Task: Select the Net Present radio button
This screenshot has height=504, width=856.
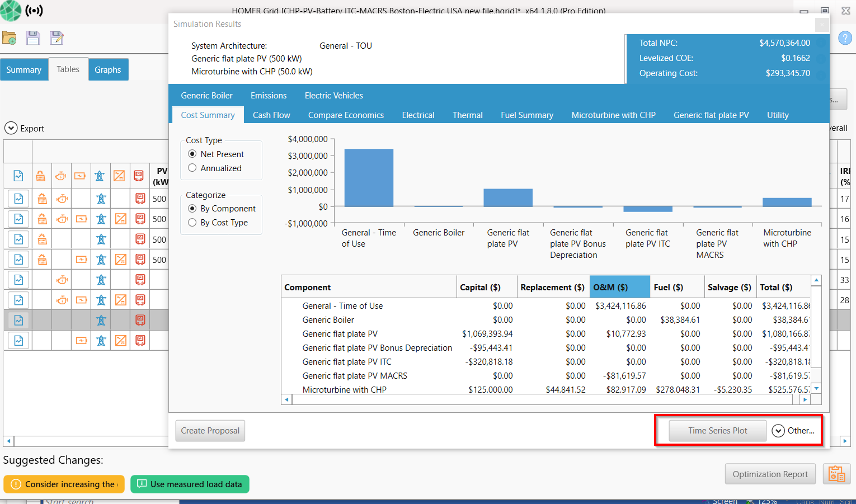Action: (x=192, y=154)
